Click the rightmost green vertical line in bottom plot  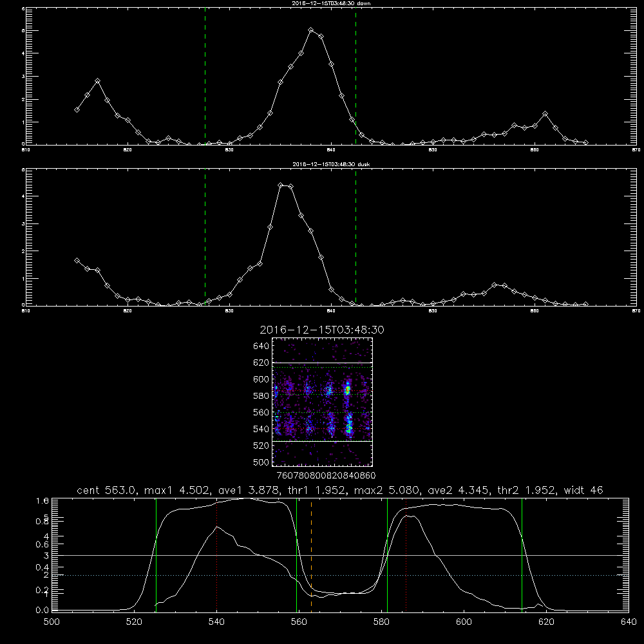pyautogui.click(x=522, y=555)
